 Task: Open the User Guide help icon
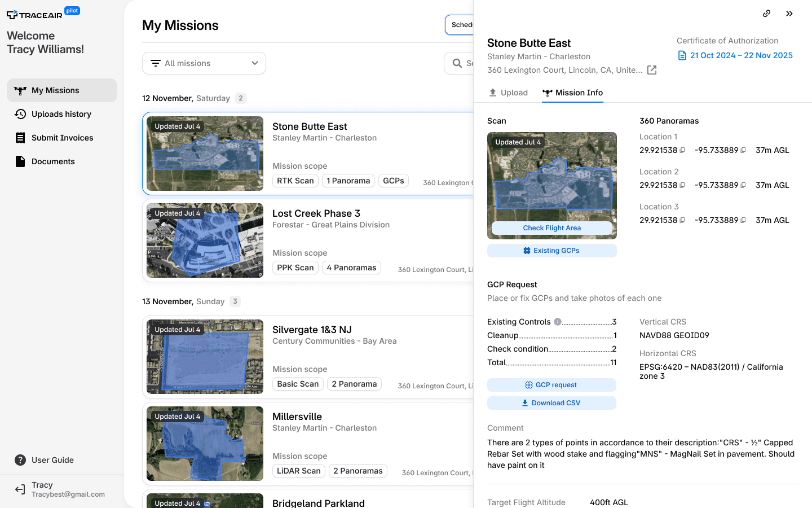click(x=20, y=460)
